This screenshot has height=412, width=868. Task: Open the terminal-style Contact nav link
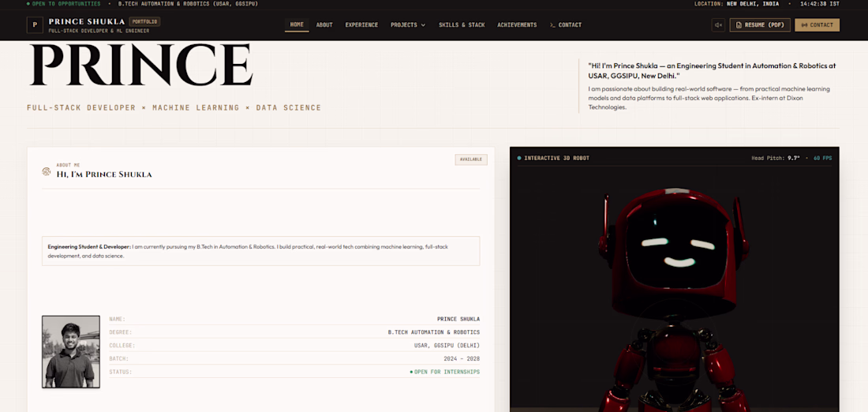[x=565, y=25]
